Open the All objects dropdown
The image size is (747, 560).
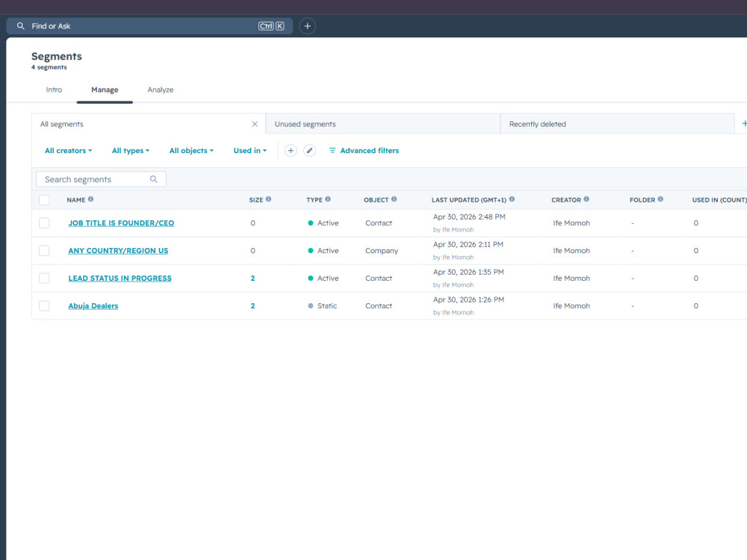pyautogui.click(x=191, y=151)
